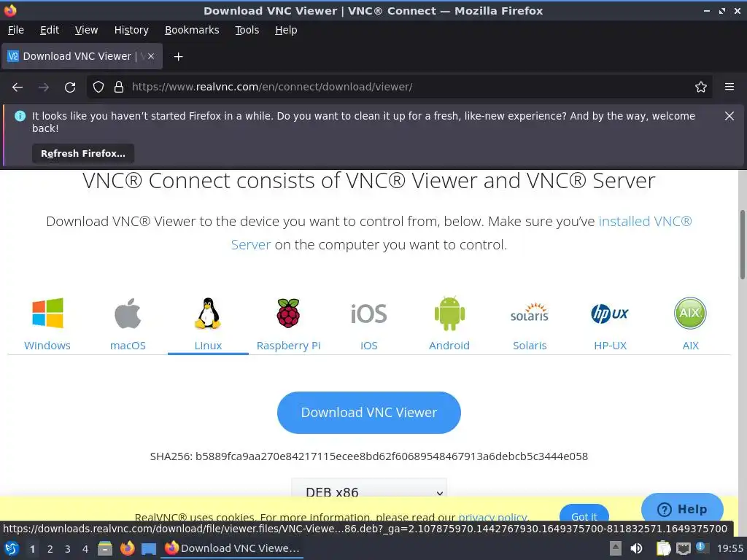Bookmark this page with the star
Viewport: 747px width, 560px height.
click(700, 87)
